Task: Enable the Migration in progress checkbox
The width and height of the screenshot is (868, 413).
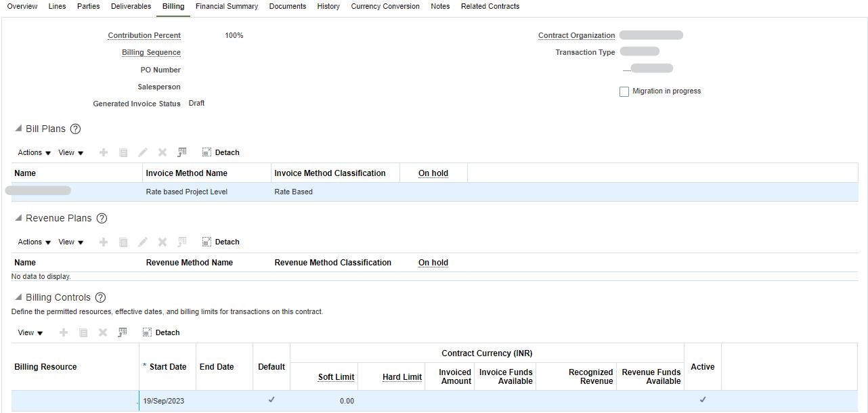Action: pyautogui.click(x=624, y=91)
